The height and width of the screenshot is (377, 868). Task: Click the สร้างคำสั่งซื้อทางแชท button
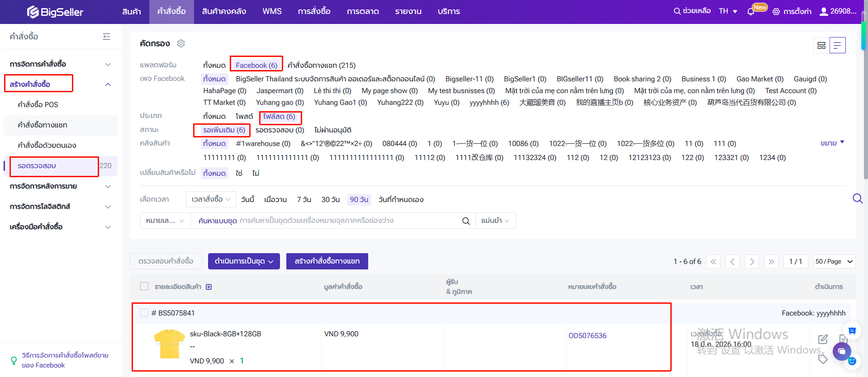327,261
